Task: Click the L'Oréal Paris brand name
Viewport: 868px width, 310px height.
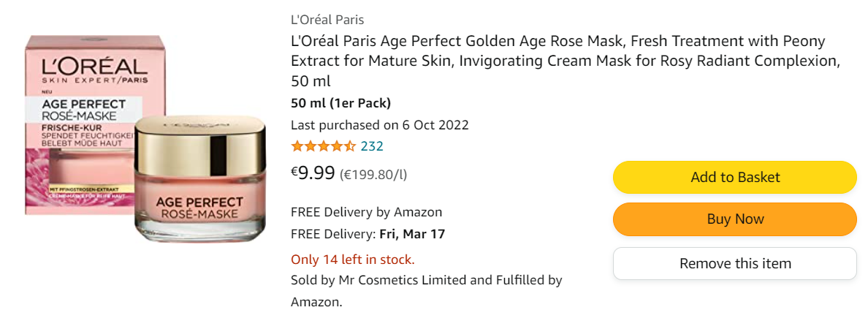Action: (x=327, y=20)
